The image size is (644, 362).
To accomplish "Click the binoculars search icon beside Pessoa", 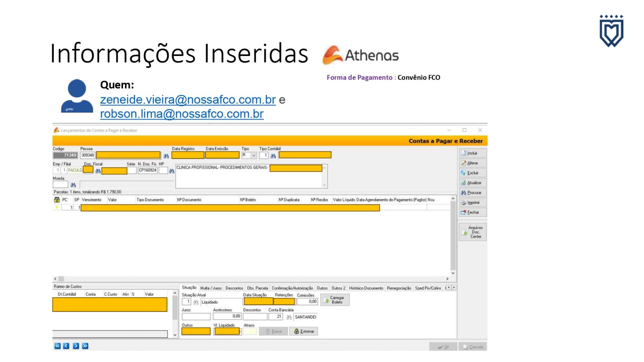I will pyautogui.click(x=166, y=156).
